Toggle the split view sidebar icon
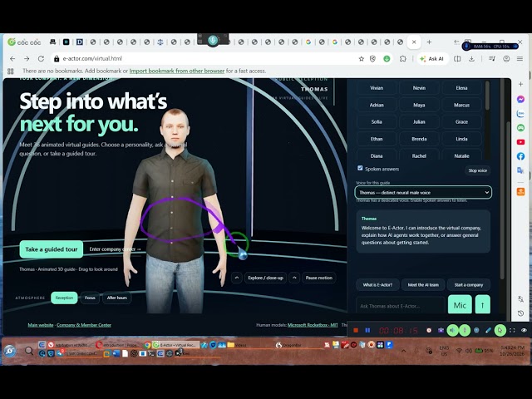 click(x=457, y=59)
